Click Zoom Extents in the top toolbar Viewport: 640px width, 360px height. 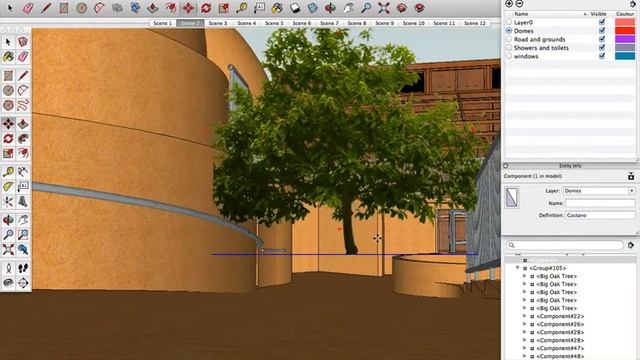coord(384,8)
